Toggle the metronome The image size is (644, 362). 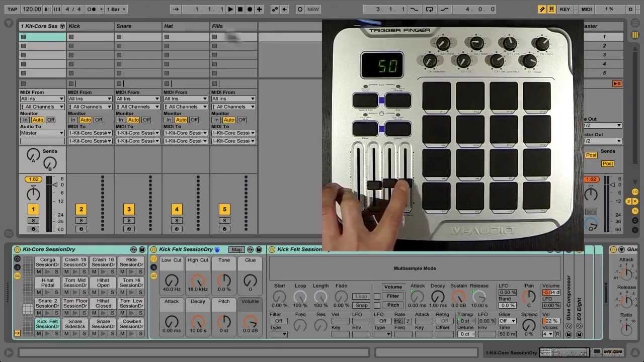[x=92, y=9]
